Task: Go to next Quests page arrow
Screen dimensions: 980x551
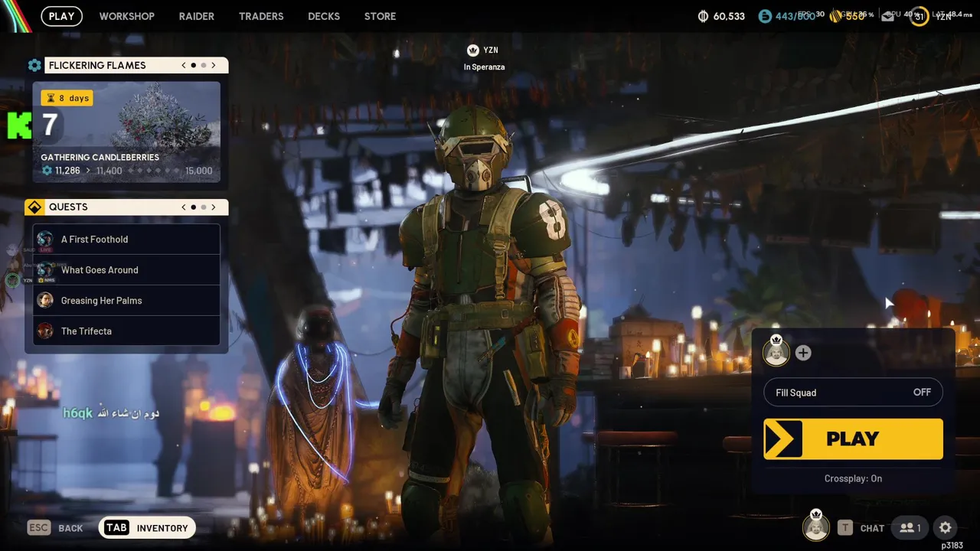Action: click(x=214, y=207)
